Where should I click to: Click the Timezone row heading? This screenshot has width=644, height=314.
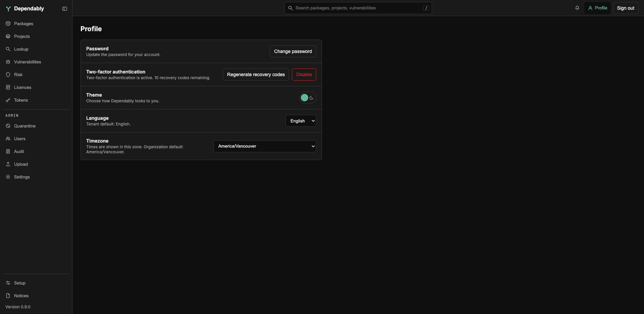click(97, 141)
